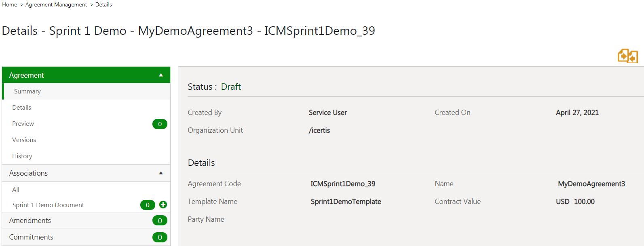Show All associations
This screenshot has width=644, height=246.
(16, 190)
